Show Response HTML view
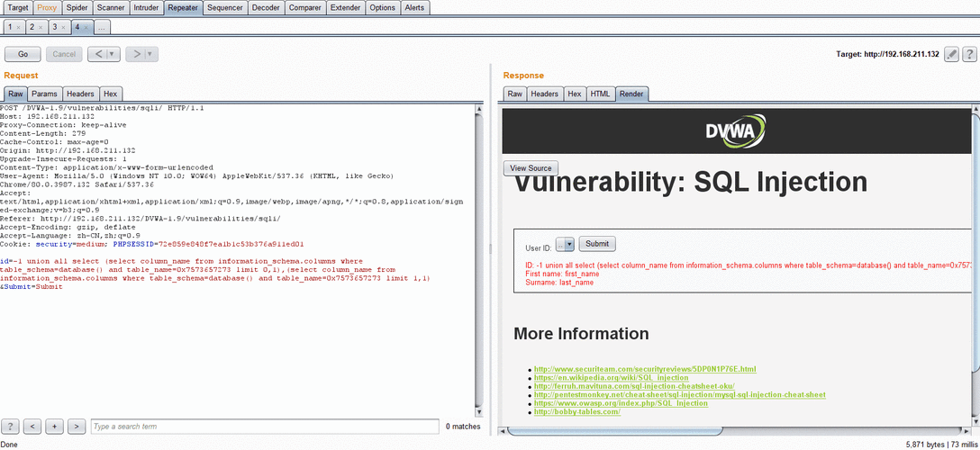 (600, 94)
